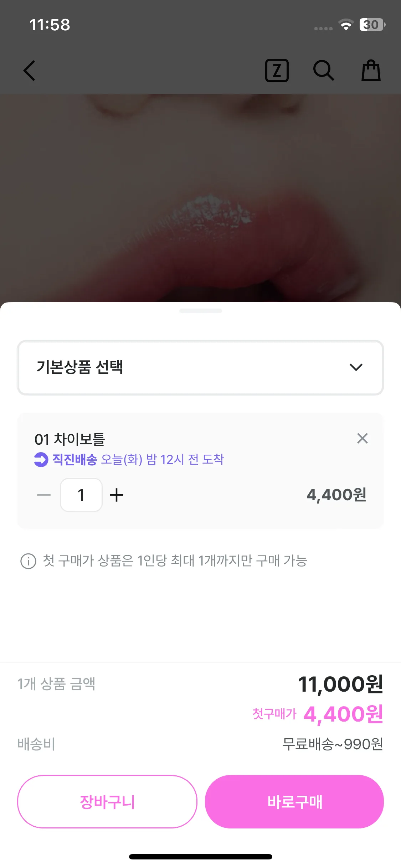This screenshot has height=868, width=401.
Task: Open the Z membership icon
Action: [277, 71]
